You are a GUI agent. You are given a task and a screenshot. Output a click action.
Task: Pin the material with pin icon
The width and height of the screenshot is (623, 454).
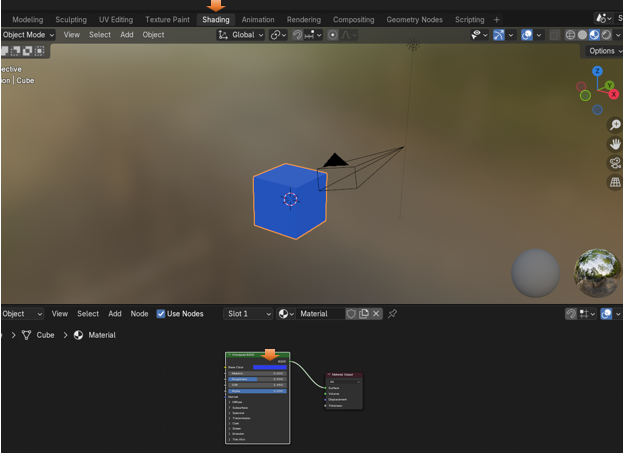(x=393, y=314)
